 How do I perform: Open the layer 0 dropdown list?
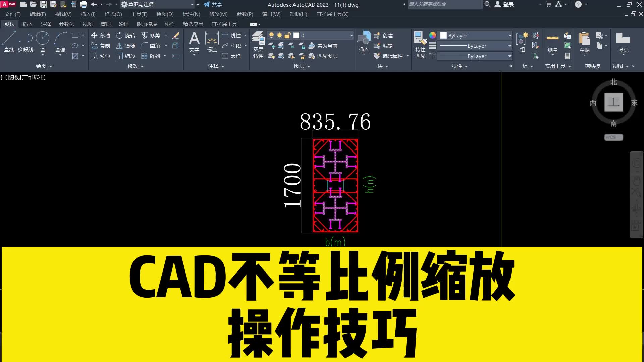click(351, 35)
